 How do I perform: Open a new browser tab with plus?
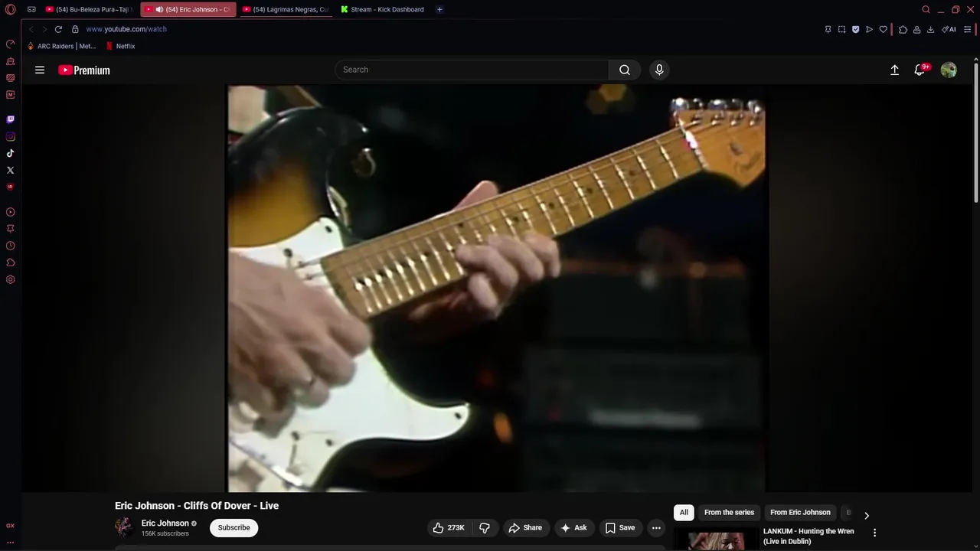coord(439,9)
